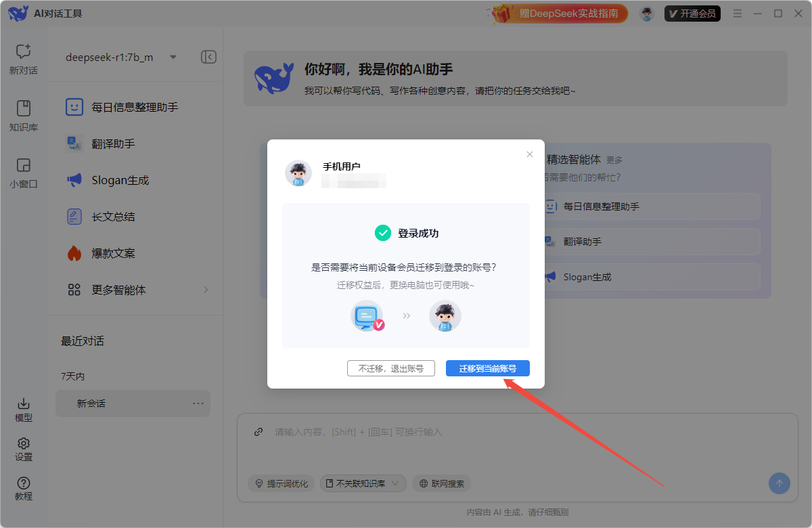Open the user avatar in the title bar
Image resolution: width=812 pixels, height=528 pixels.
646,13
